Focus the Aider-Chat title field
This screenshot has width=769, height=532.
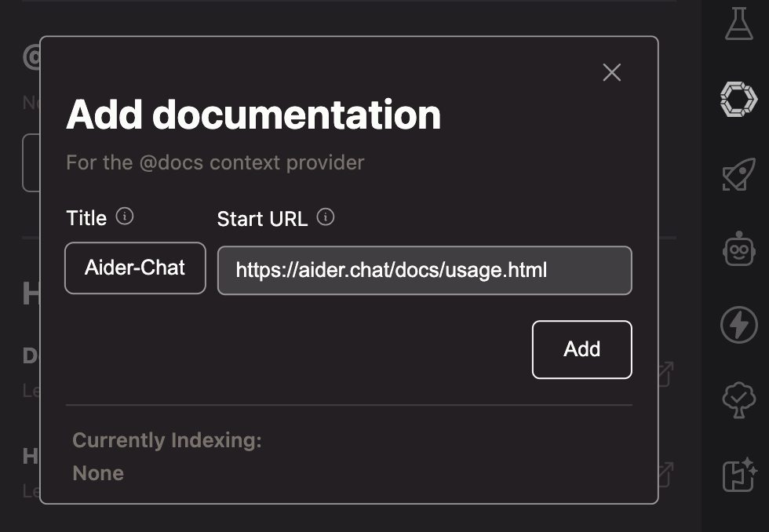pyautogui.click(x=135, y=268)
